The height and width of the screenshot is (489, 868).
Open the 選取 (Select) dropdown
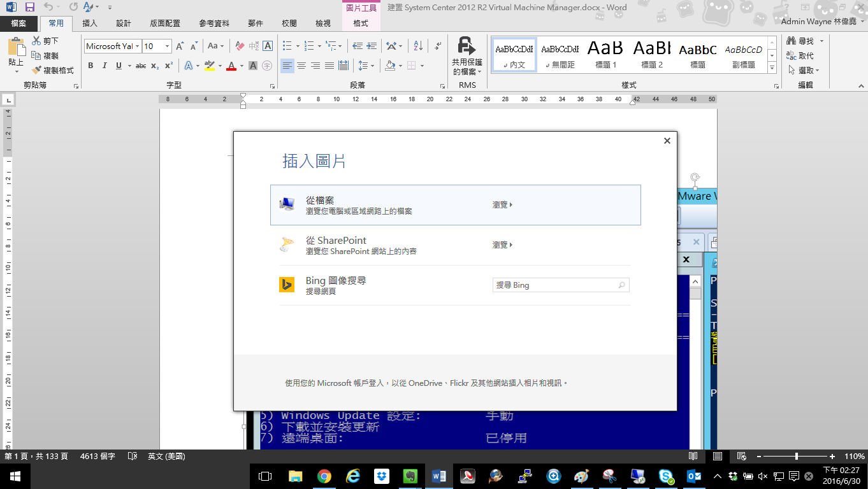[804, 70]
